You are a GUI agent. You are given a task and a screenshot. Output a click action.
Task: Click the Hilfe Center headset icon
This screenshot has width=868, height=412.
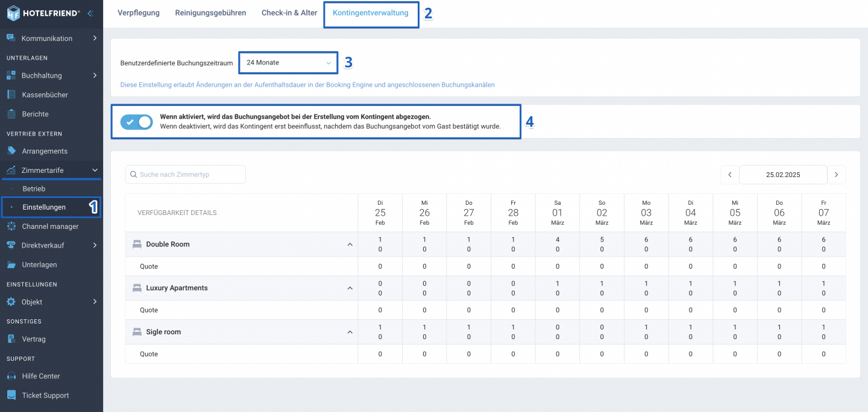click(x=11, y=376)
